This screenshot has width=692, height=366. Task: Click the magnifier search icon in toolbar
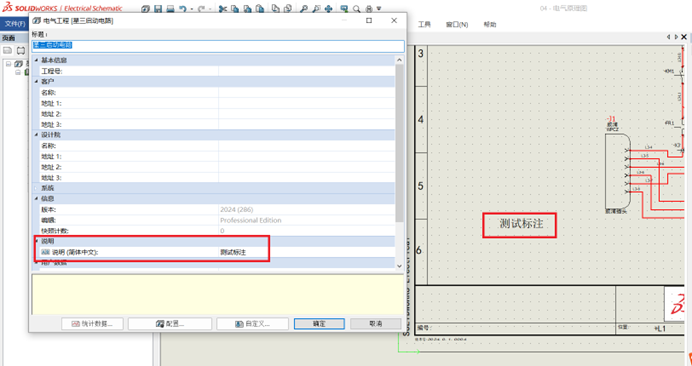[x=357, y=9]
